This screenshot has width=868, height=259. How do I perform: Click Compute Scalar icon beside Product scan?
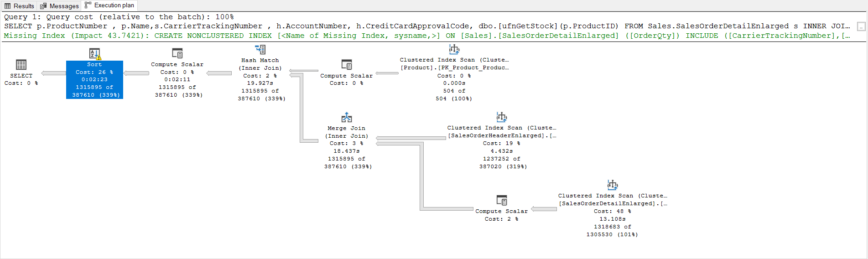(347, 65)
